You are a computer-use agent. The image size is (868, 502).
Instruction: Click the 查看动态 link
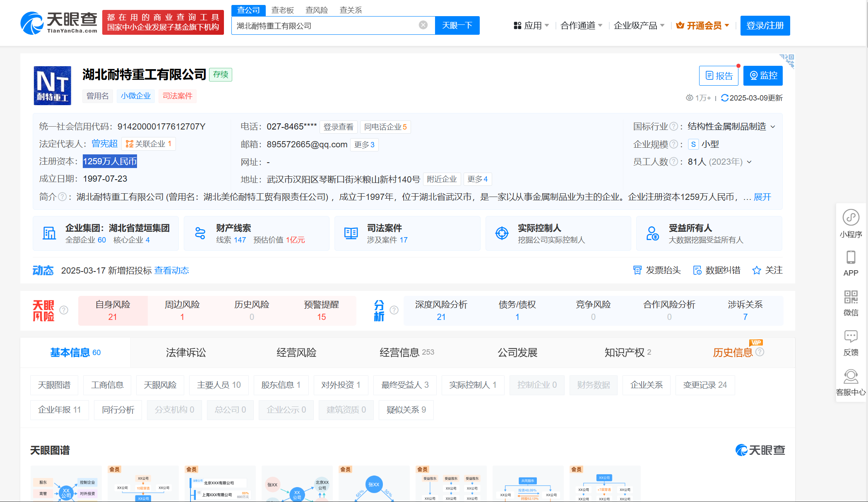pos(171,271)
